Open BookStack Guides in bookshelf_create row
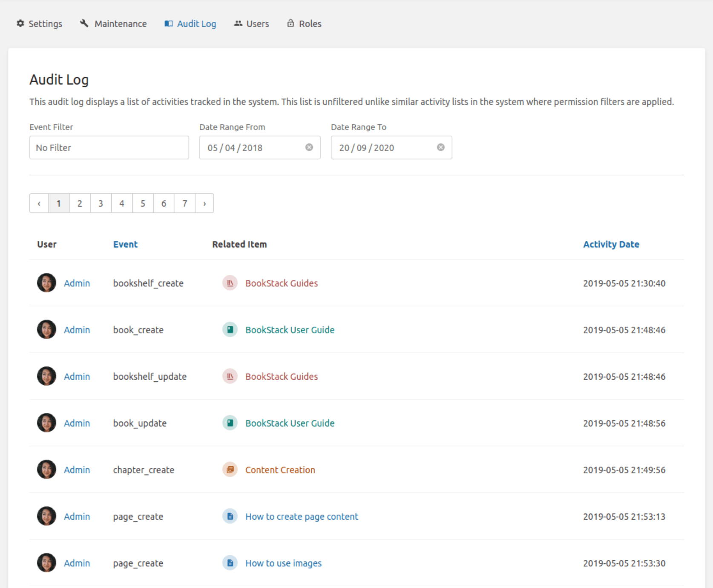This screenshot has height=588, width=713. point(282,283)
